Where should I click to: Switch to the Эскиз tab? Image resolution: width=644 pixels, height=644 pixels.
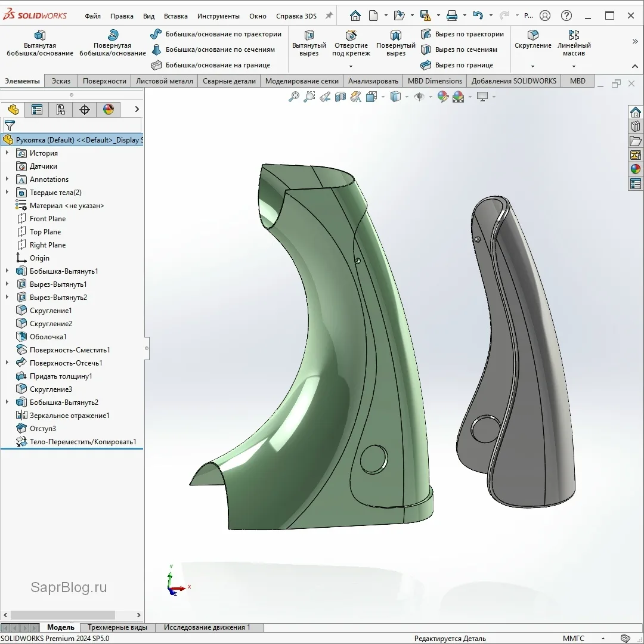click(61, 81)
